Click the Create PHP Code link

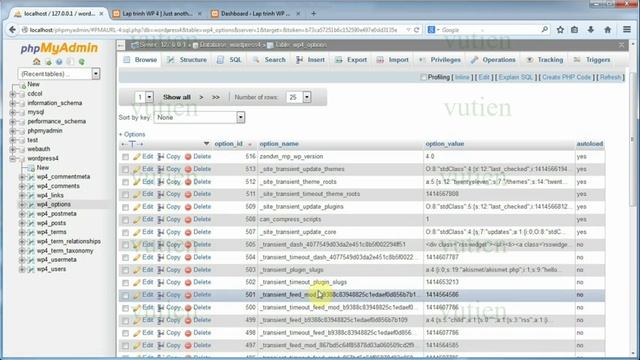coord(567,77)
